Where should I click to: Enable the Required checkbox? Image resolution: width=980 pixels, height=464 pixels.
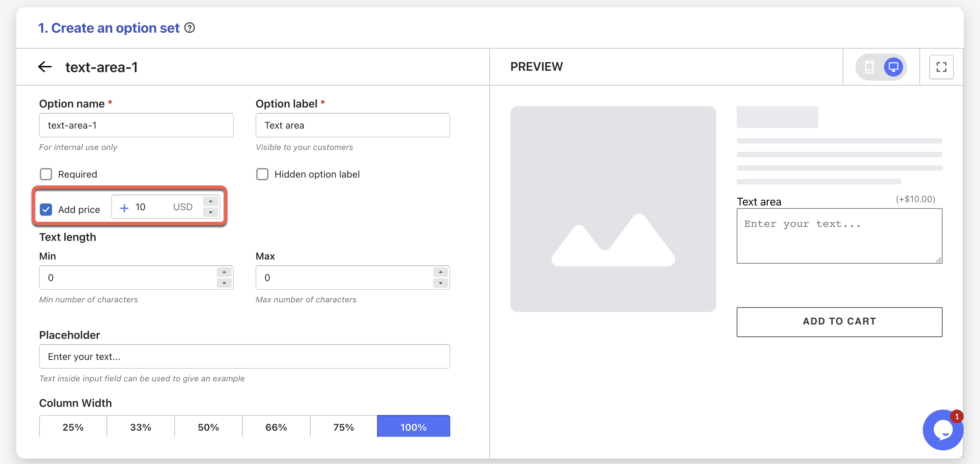pos(46,174)
